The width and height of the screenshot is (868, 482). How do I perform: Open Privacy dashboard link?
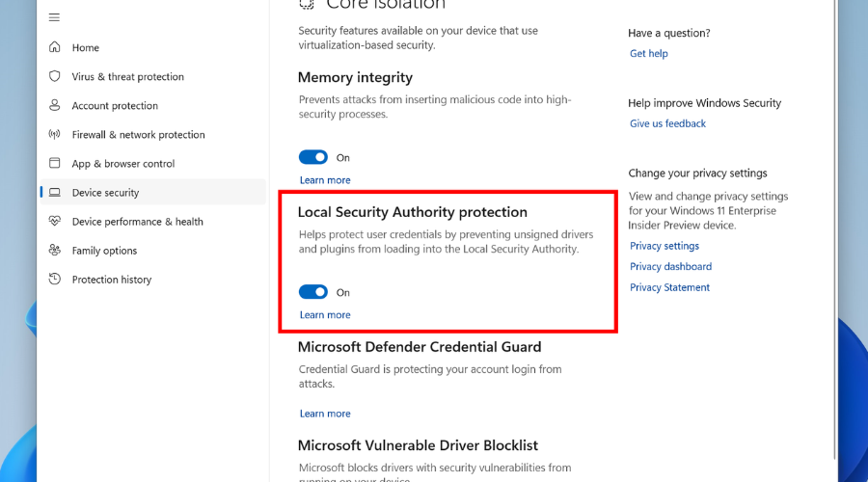click(671, 266)
